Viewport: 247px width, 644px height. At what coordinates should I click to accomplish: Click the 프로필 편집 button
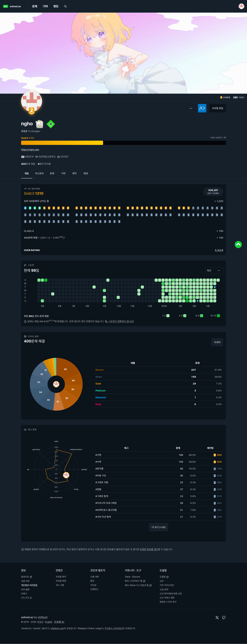point(217,108)
